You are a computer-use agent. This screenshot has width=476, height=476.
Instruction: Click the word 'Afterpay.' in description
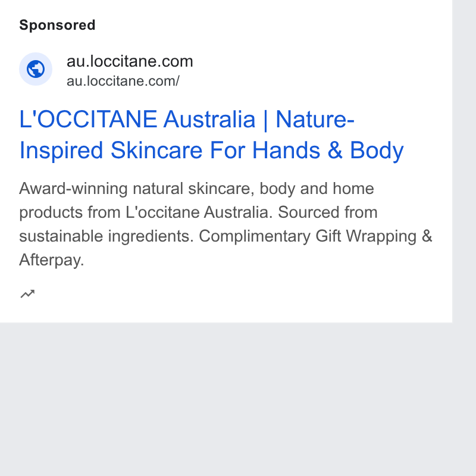51,260
